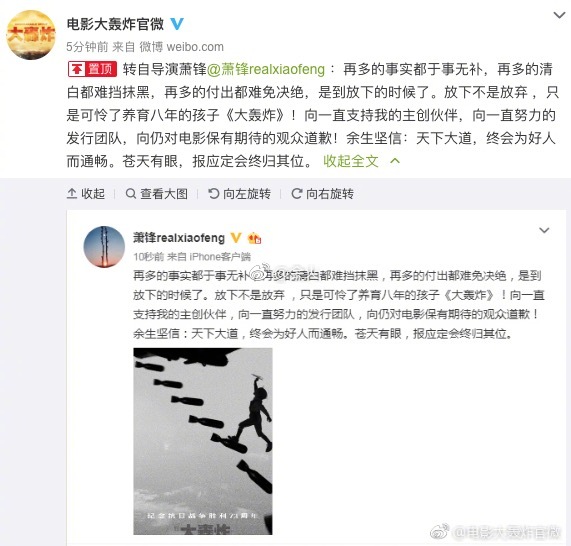Rotate the image right with 向右旋转
Screen dimensions: 571x546
pos(322,193)
